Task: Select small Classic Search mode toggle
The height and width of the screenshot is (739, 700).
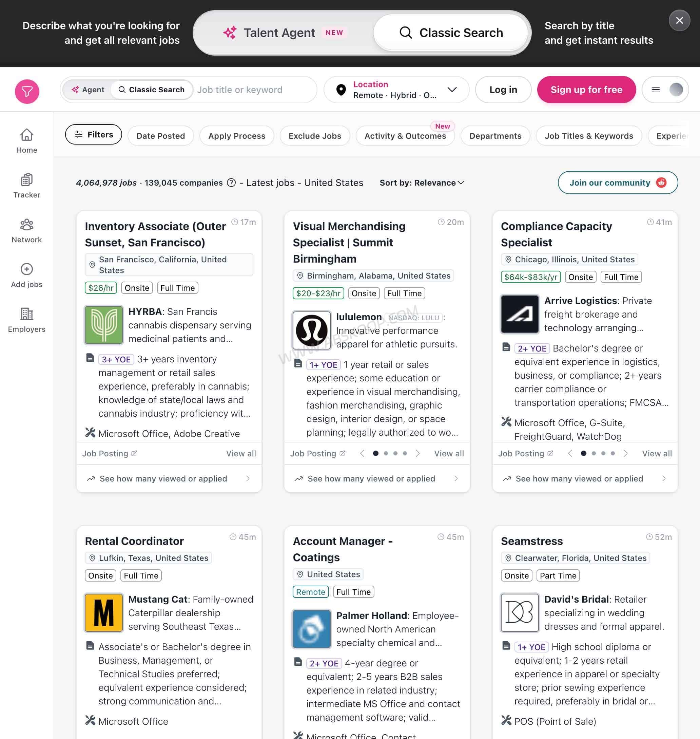Action: coord(152,90)
